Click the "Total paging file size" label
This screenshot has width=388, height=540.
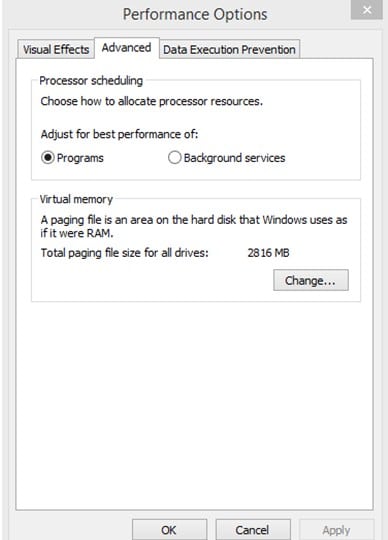point(125,253)
